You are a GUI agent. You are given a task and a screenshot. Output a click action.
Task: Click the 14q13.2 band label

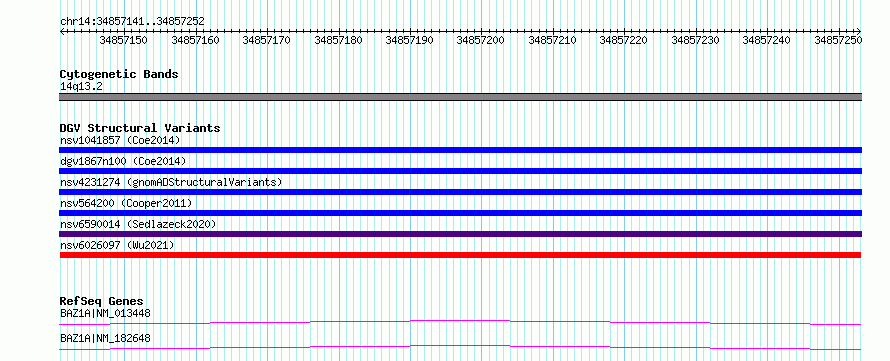click(81, 86)
